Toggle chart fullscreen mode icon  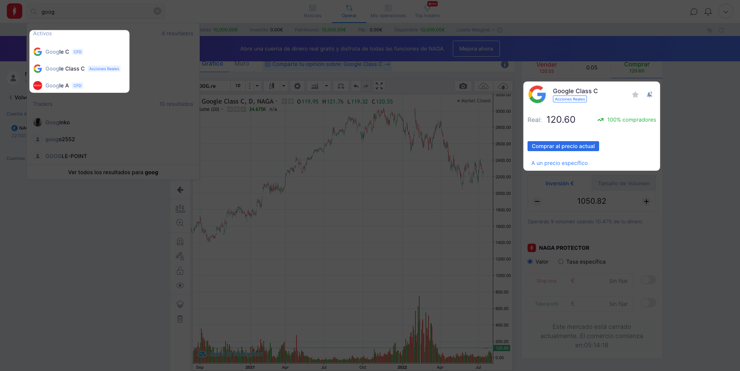(379, 86)
